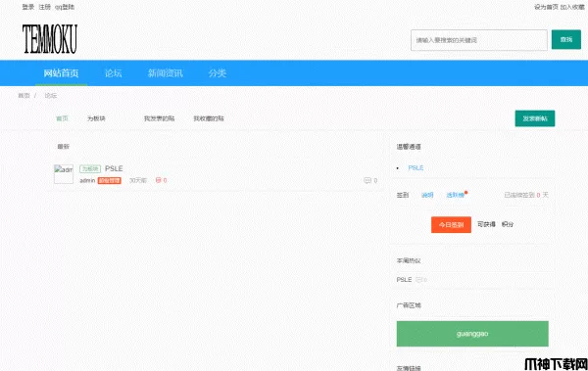Open the 论坛 nav tab
This screenshot has height=371, width=588.
[x=114, y=73]
